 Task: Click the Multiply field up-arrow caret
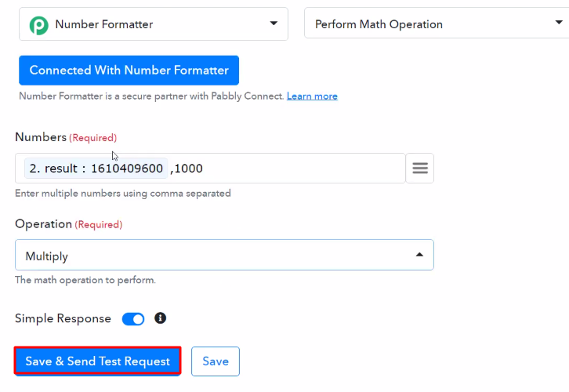[x=419, y=255]
